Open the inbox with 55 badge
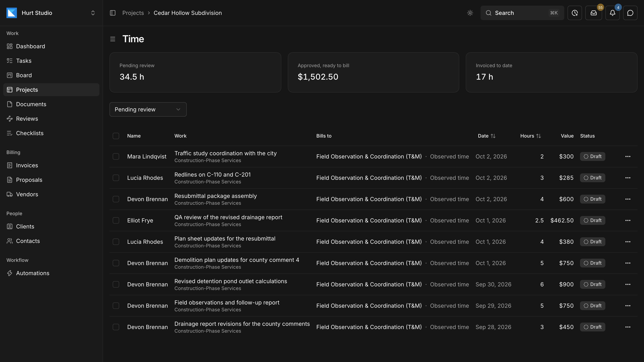 pyautogui.click(x=593, y=13)
